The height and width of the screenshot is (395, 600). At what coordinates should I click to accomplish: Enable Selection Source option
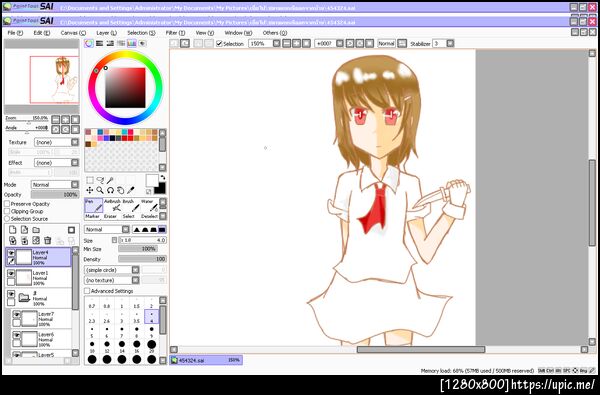[7, 219]
